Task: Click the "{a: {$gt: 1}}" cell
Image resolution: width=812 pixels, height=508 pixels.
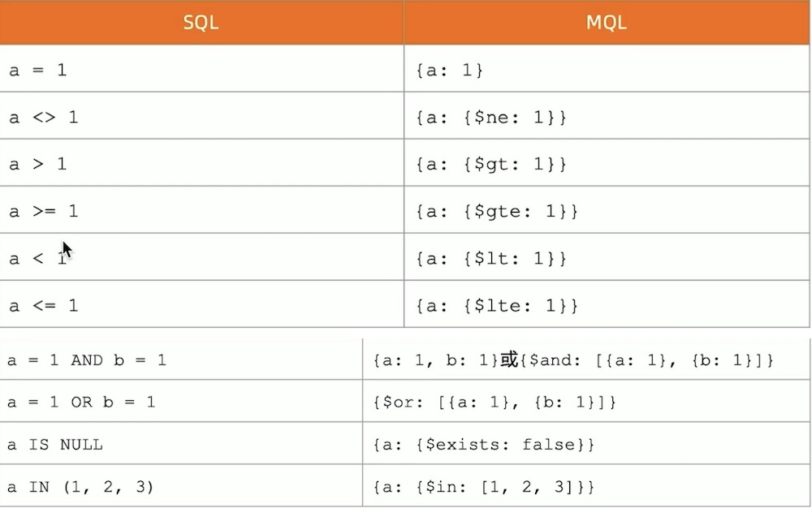Action: (x=490, y=164)
